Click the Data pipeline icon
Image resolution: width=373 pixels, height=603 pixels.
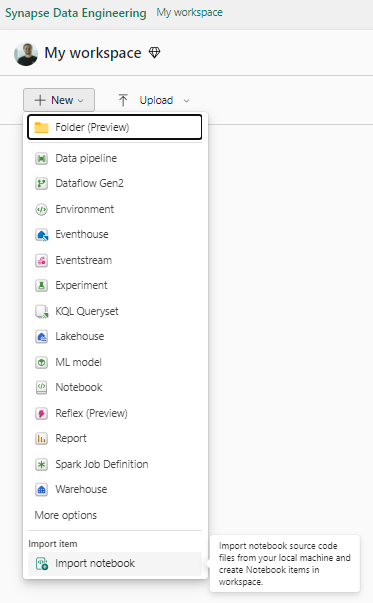[42, 158]
